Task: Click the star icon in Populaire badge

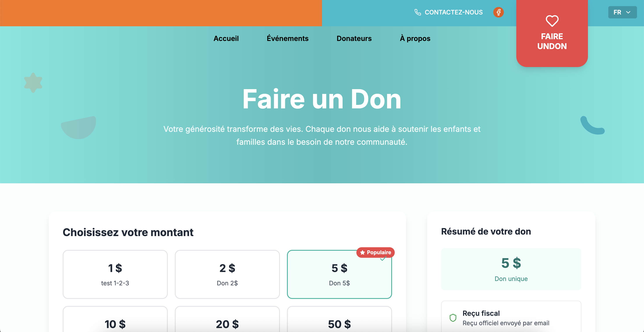Action: [362, 253]
